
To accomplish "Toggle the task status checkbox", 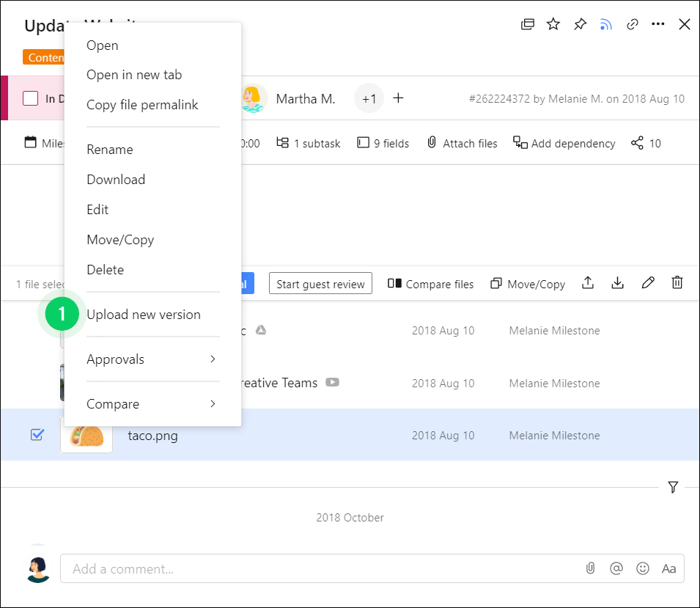I will [x=30, y=98].
